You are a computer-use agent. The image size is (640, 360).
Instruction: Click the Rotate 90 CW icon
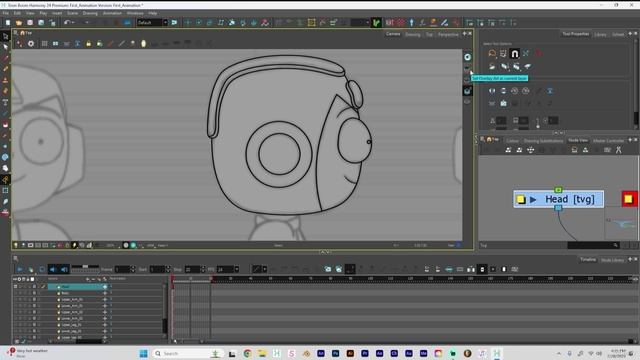[515, 91]
